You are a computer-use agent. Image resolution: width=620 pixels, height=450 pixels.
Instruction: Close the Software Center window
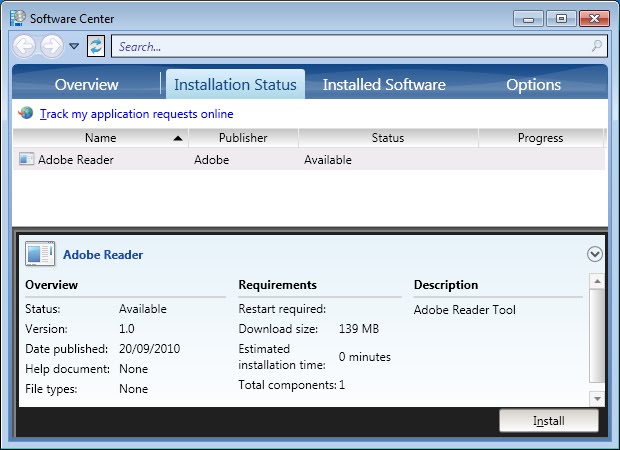[x=594, y=19]
